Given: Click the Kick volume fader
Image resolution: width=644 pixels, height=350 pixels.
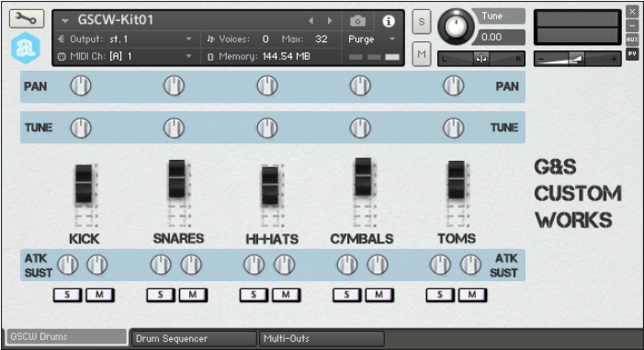Looking at the screenshot, I should (84, 183).
